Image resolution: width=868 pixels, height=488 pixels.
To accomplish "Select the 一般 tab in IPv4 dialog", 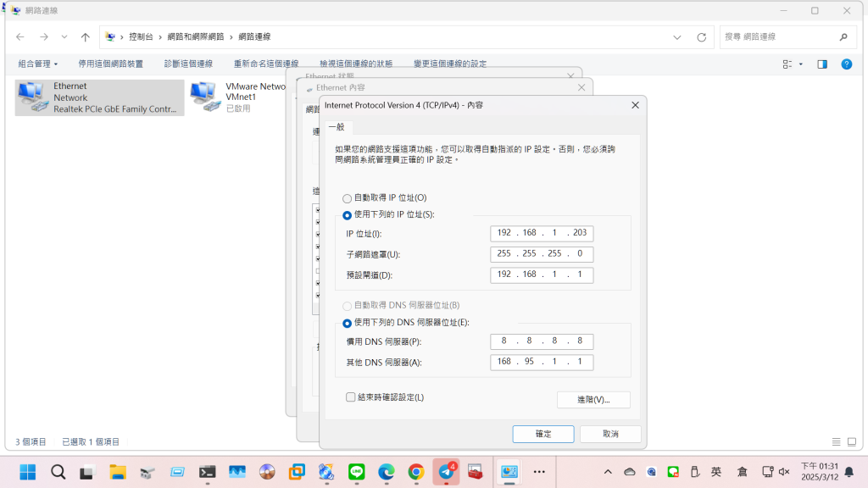I will click(337, 127).
